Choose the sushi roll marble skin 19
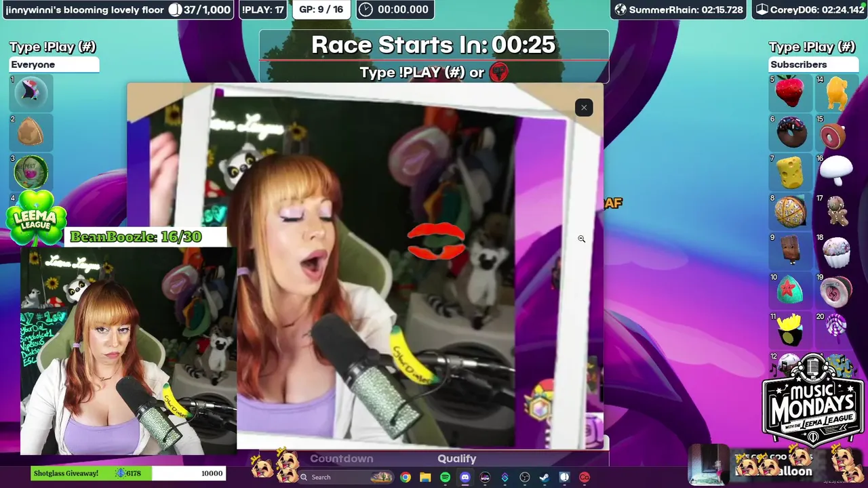 pyautogui.click(x=837, y=290)
